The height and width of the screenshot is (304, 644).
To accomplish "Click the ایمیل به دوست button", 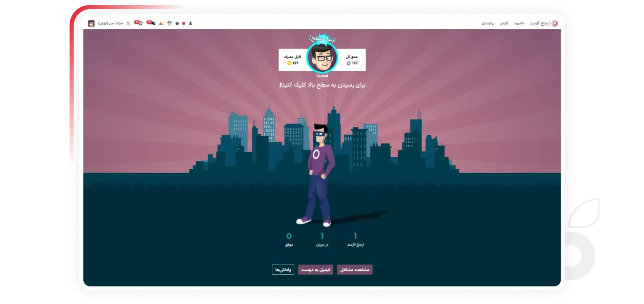I will (316, 270).
